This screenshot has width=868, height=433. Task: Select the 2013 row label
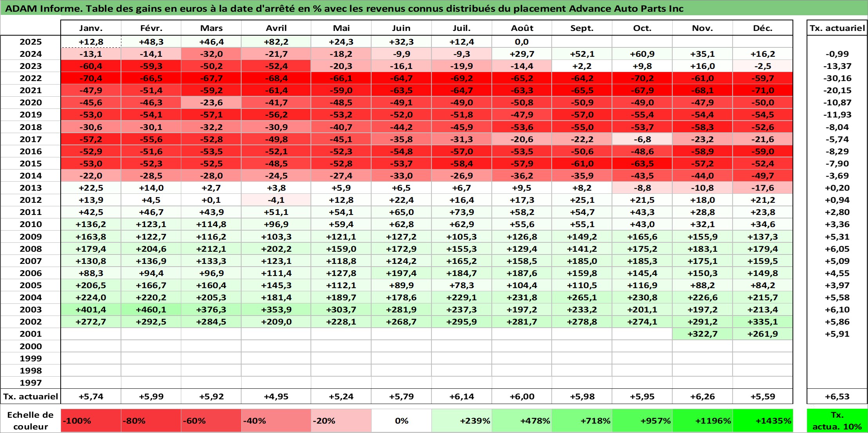pyautogui.click(x=31, y=188)
